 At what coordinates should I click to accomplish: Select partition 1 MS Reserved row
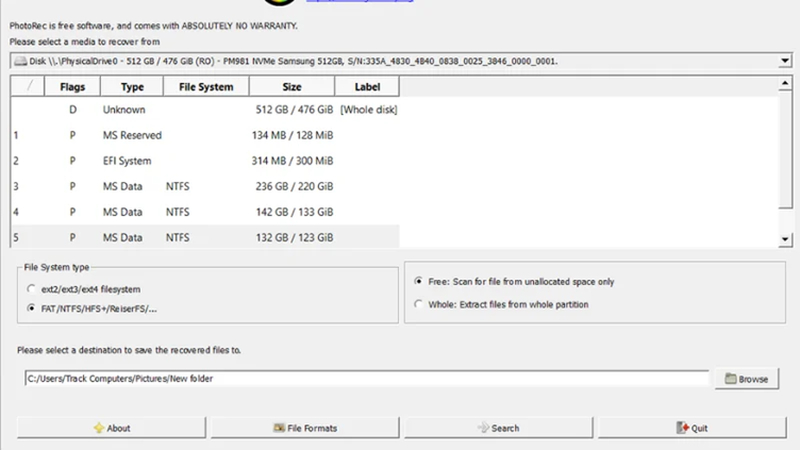(x=205, y=135)
